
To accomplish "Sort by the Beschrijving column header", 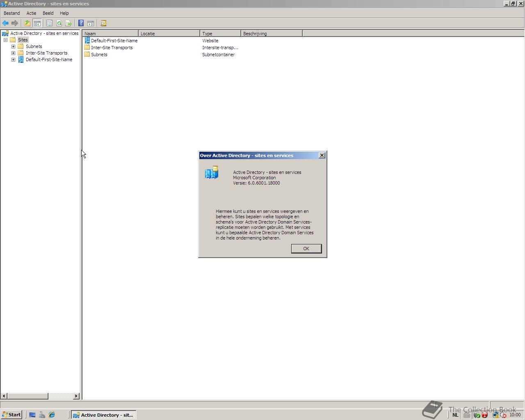I will click(x=272, y=34).
